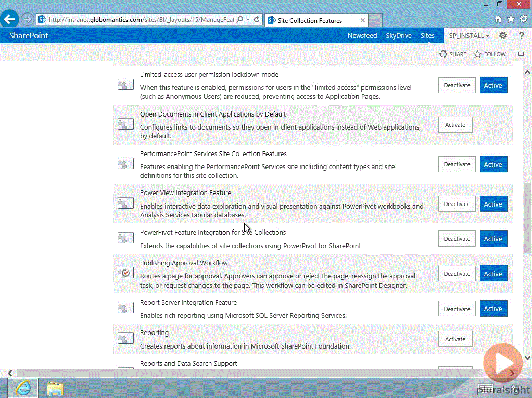This screenshot has width=532, height=398.
Task: Click PerformancePoint Services feature icon
Action: click(x=125, y=163)
